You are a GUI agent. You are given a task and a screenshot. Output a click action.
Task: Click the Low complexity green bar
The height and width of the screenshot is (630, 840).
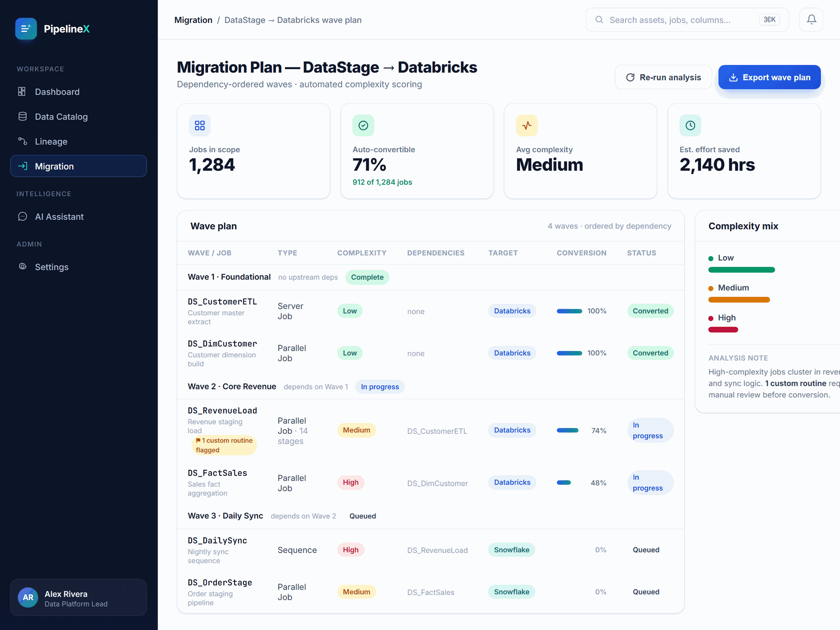(742, 270)
